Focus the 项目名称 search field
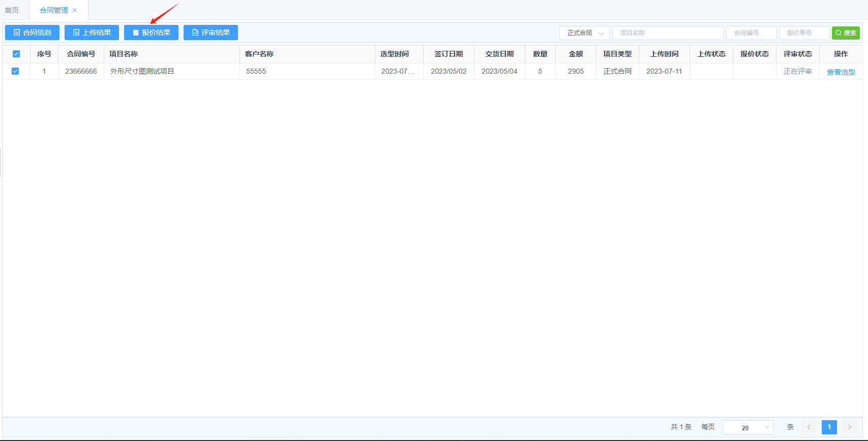The image size is (868, 441). (668, 33)
